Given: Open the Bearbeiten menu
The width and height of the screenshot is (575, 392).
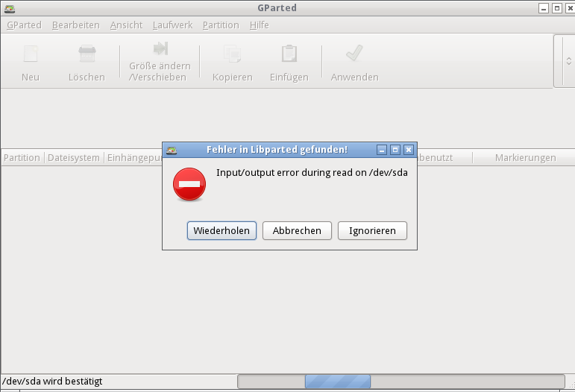Looking at the screenshot, I should tap(76, 25).
